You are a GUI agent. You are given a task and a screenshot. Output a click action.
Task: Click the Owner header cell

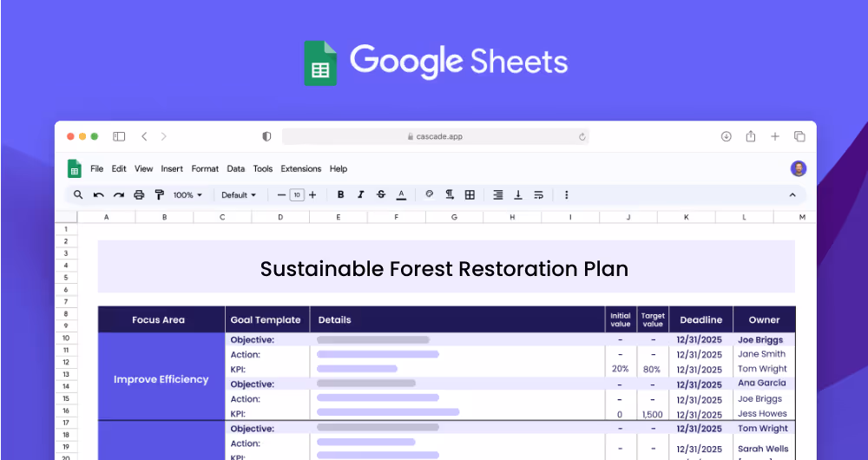click(x=765, y=319)
